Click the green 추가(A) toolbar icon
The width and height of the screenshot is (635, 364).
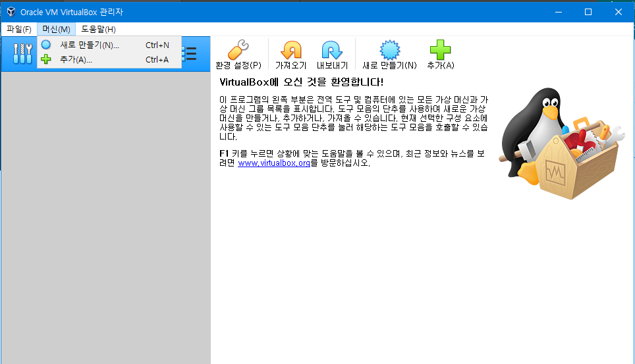(441, 55)
